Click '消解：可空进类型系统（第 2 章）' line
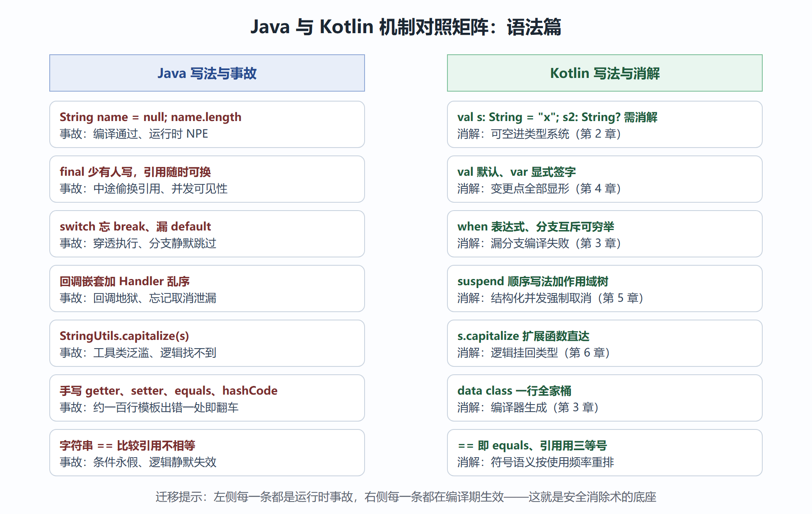The width and height of the screenshot is (812, 514). tap(539, 134)
